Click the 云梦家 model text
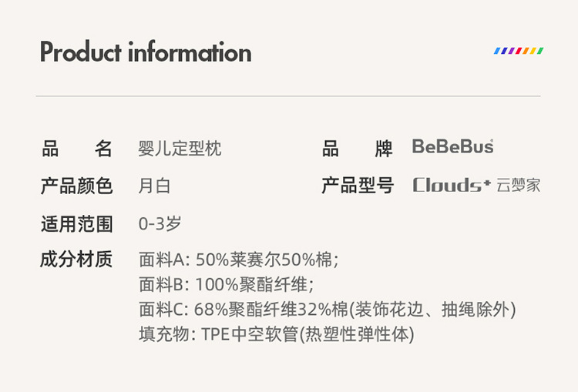The width and height of the screenshot is (578, 392). tap(519, 186)
